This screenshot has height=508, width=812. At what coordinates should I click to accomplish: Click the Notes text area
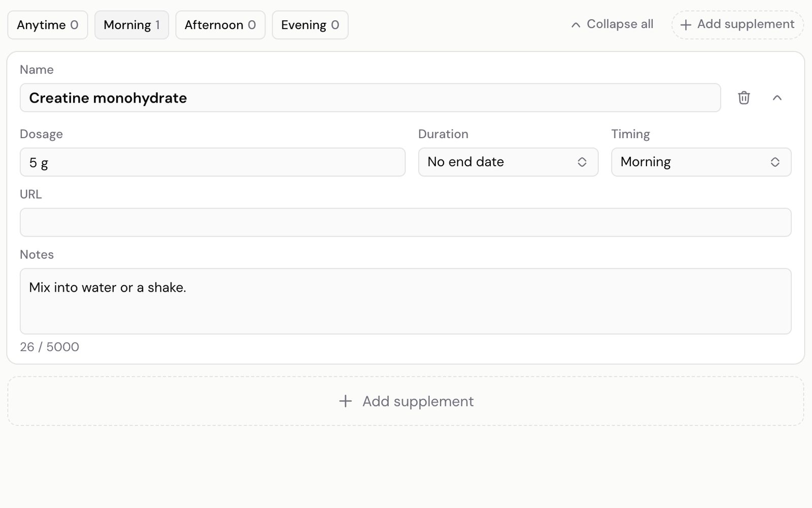click(x=405, y=301)
